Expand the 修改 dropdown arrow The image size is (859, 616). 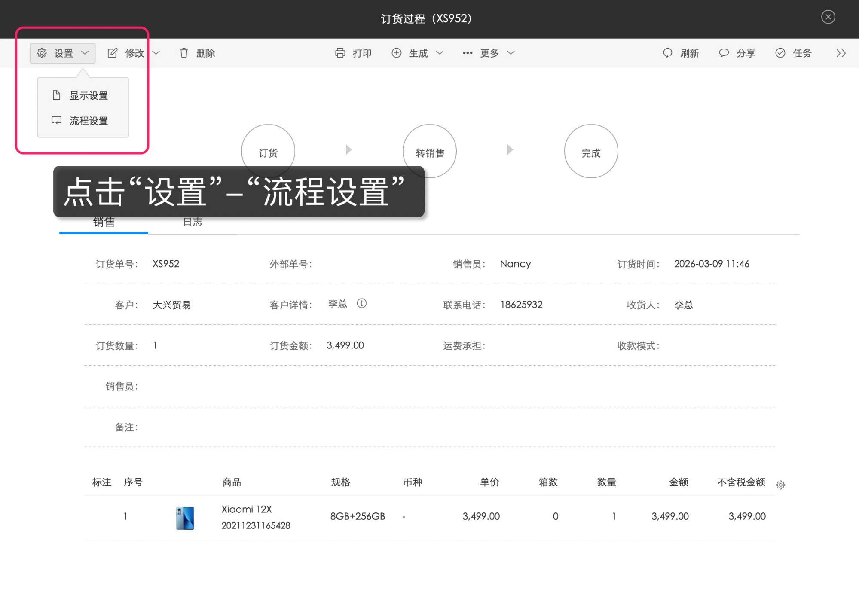[x=156, y=52]
